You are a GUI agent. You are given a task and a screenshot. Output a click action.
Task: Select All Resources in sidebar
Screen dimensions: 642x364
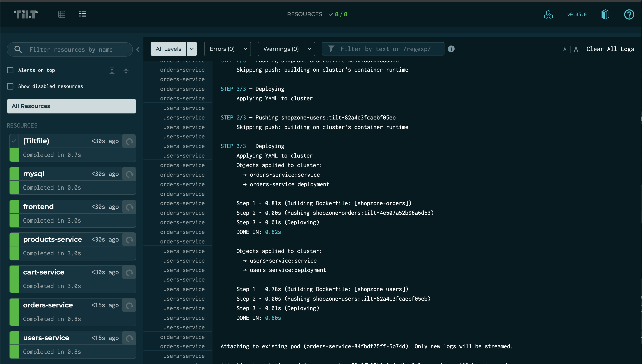pos(71,106)
